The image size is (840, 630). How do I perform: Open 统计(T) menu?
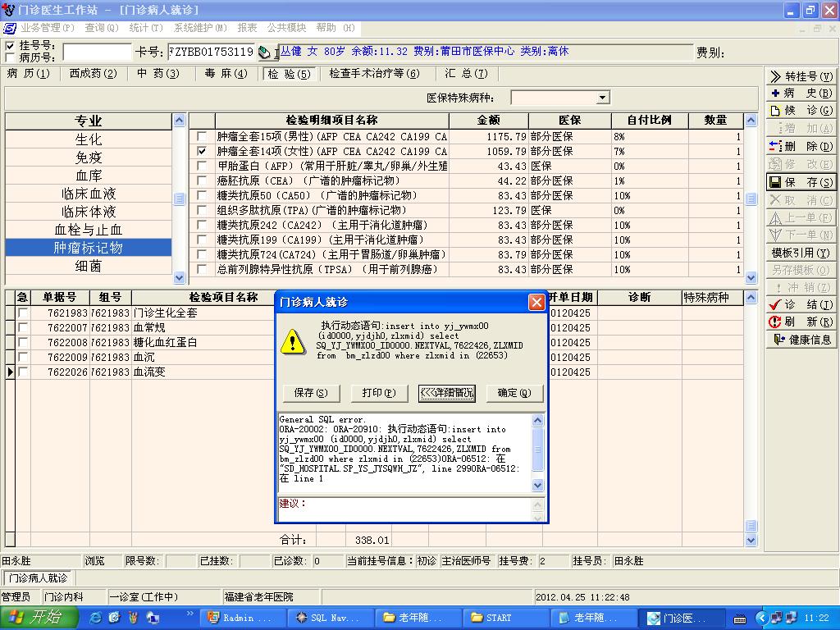pyautogui.click(x=146, y=28)
